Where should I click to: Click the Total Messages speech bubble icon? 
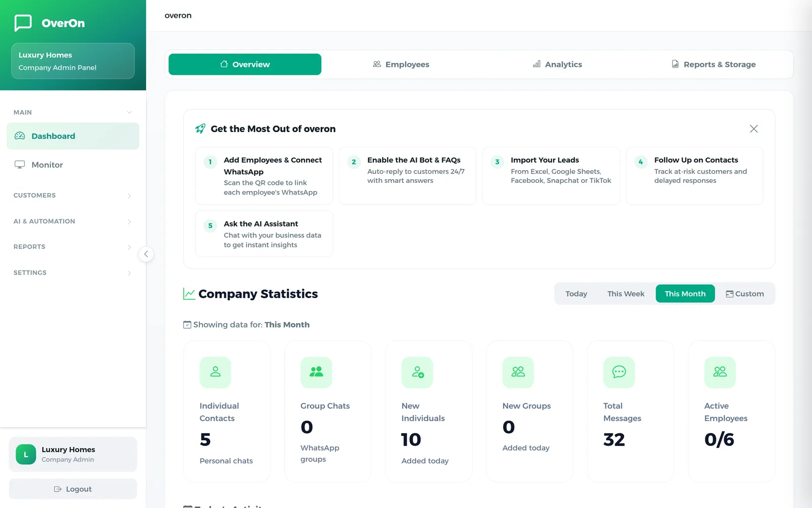coord(619,372)
